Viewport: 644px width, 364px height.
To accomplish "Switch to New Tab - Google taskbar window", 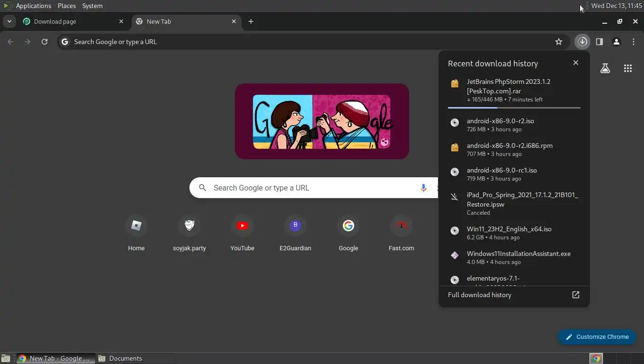I will 55,358.
